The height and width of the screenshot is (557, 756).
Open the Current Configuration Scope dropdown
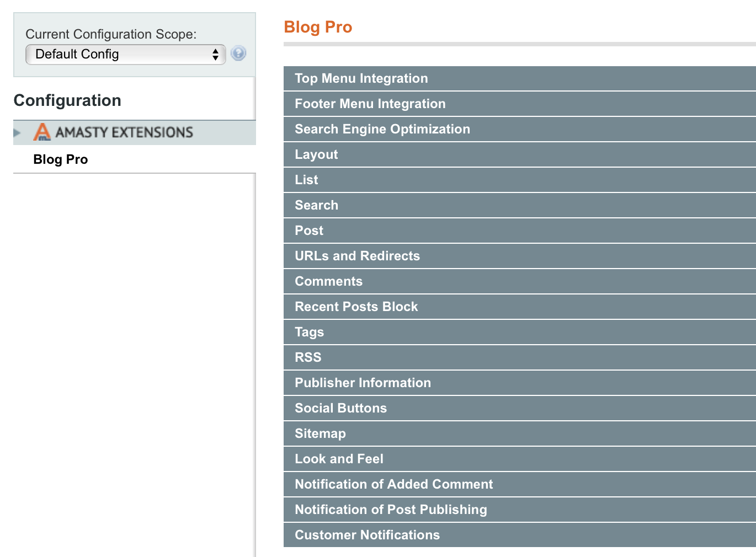[125, 55]
